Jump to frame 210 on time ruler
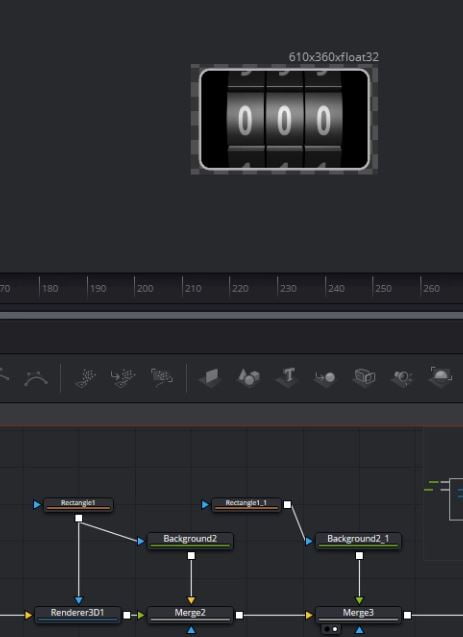463x637 pixels. coord(193,288)
